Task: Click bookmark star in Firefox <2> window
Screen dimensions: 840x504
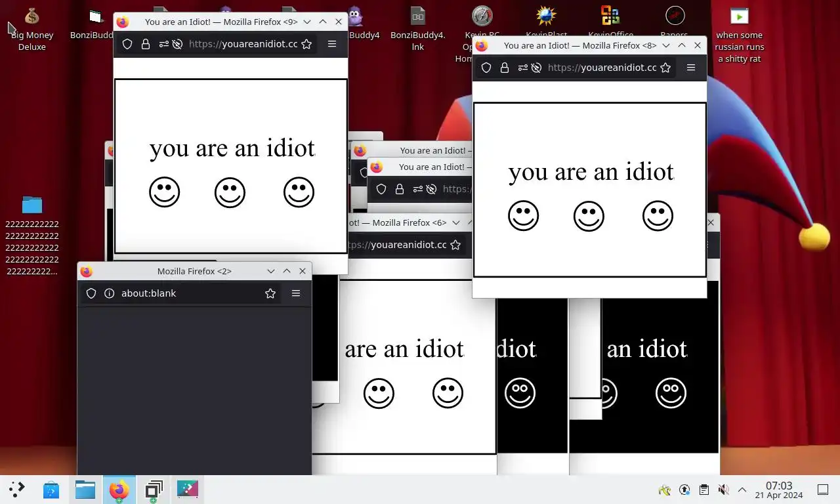Action: pyautogui.click(x=270, y=293)
